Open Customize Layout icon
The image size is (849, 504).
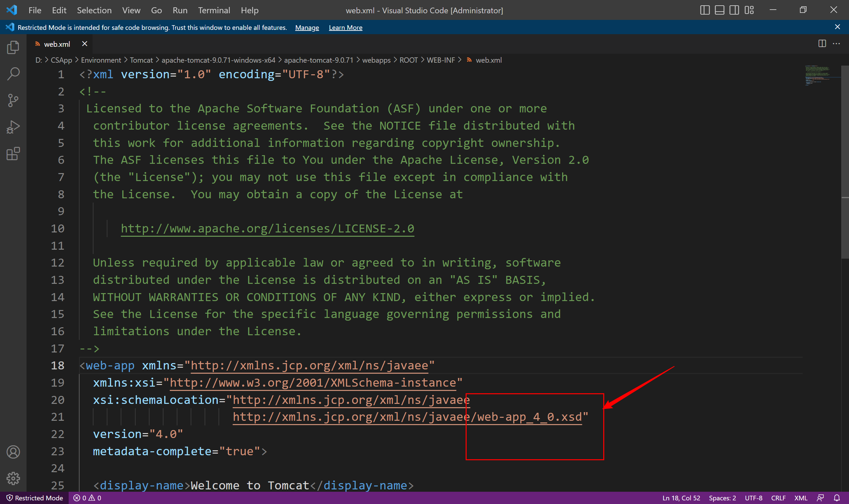749,10
